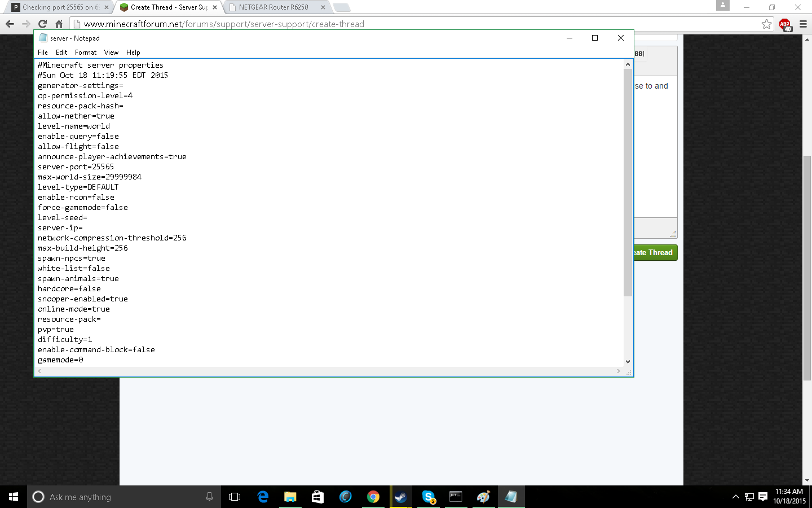The width and height of the screenshot is (812, 508).
Task: Click the Create Thread green button
Action: 655,252
